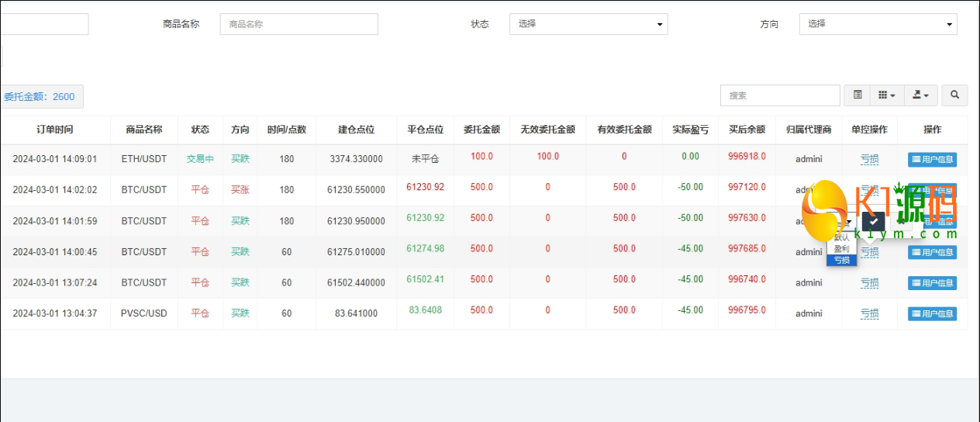This screenshot has width=980, height=422.
Task: Choose 盈利 in the open dropdown list
Action: [x=842, y=249]
